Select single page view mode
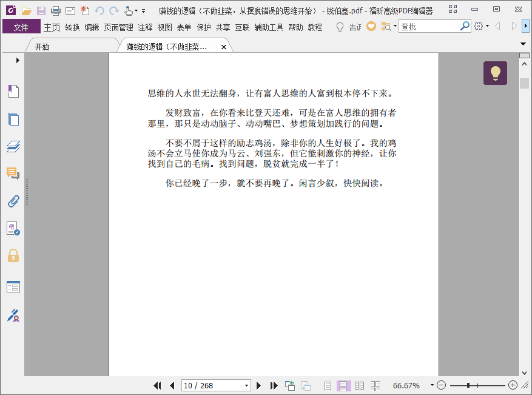Viewport: 532px width, 395px height. coord(328,385)
